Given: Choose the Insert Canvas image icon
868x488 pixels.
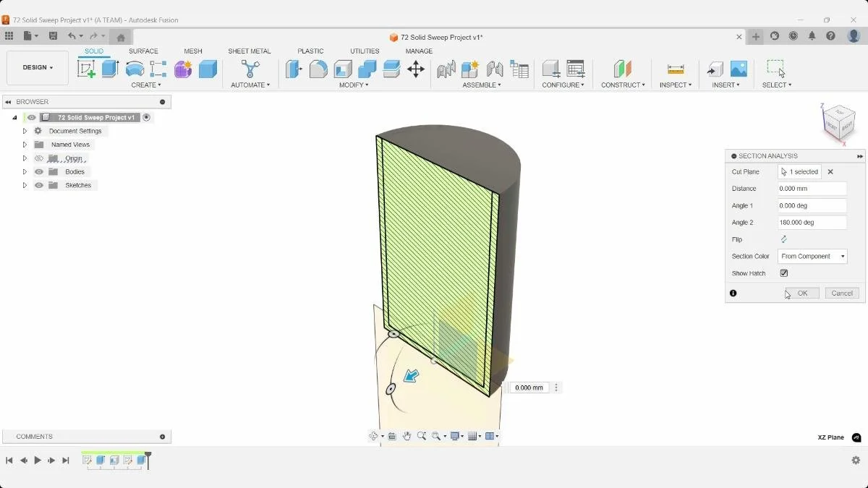Looking at the screenshot, I should (x=739, y=69).
